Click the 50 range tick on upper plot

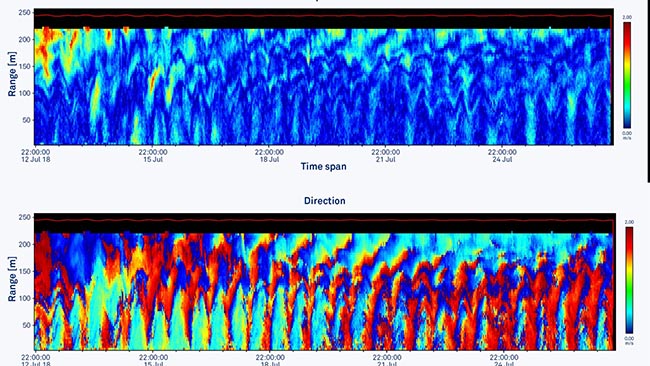[x=27, y=120]
